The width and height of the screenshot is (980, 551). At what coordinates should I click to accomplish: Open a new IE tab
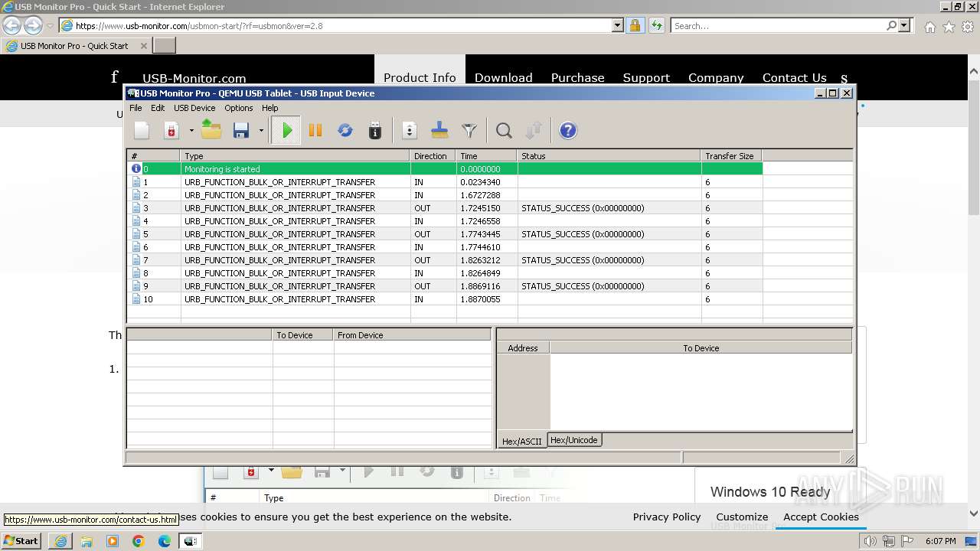pos(165,45)
